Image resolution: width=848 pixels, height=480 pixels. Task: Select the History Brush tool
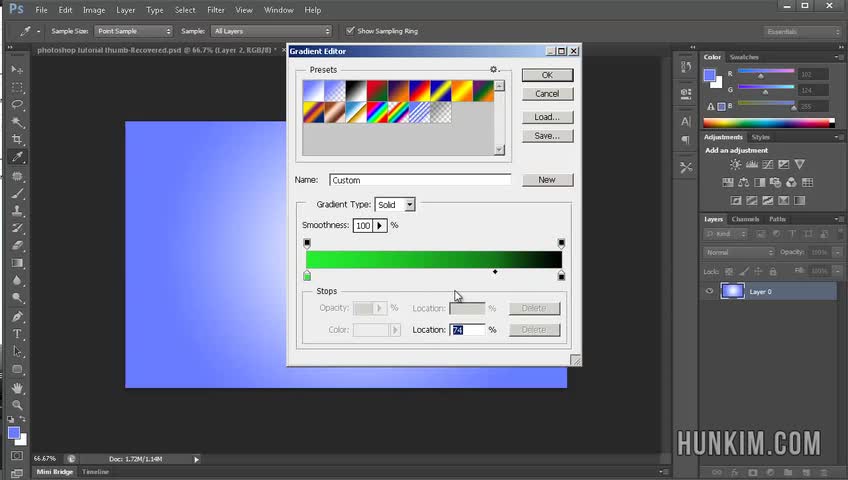pyautogui.click(x=17, y=228)
